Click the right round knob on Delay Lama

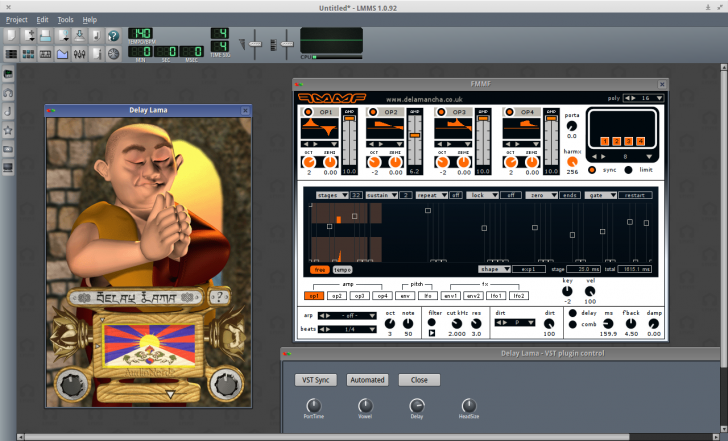(226, 384)
